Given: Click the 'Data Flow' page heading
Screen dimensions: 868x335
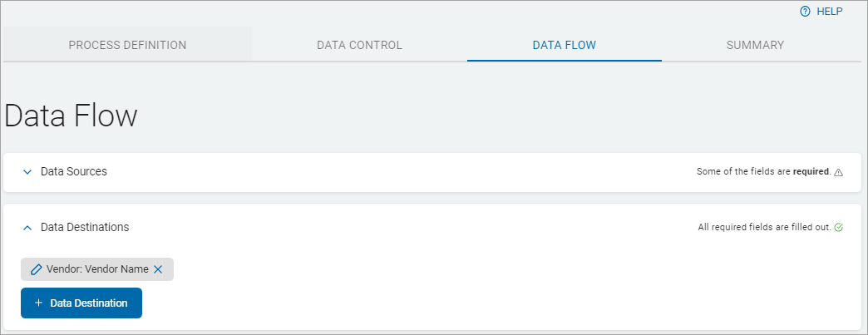Looking at the screenshot, I should 71,116.
